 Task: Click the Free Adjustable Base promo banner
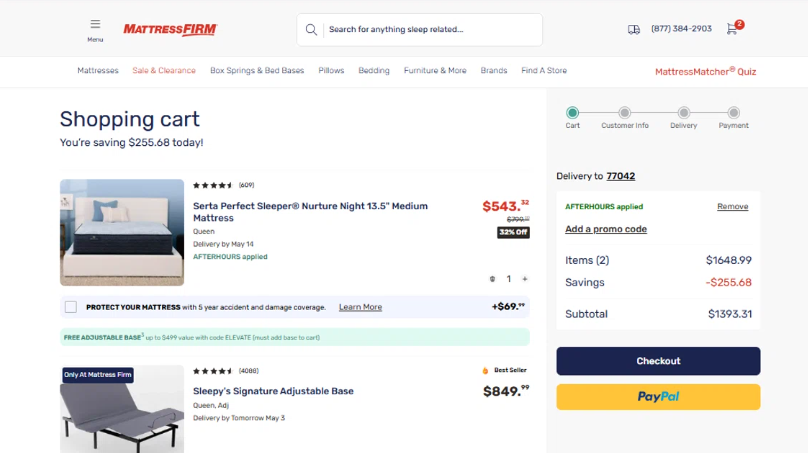click(x=295, y=337)
